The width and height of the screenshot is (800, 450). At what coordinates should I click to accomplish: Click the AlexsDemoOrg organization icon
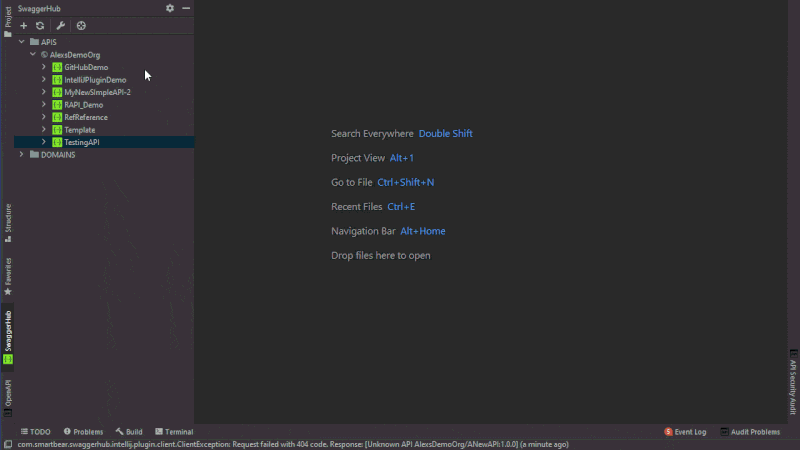(x=44, y=55)
